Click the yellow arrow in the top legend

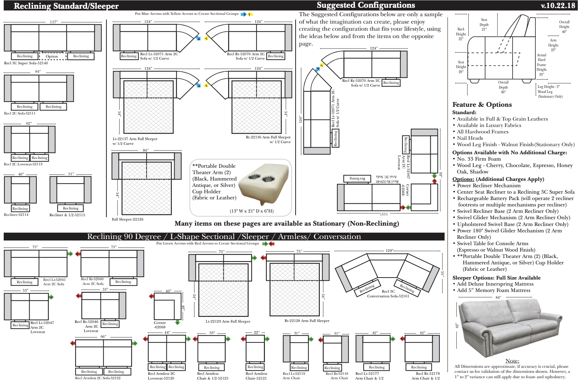(x=250, y=14)
